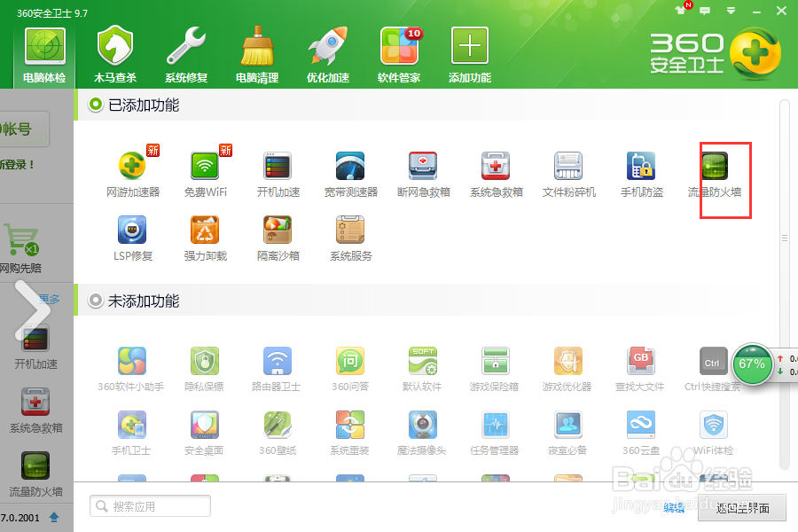The height and width of the screenshot is (532, 798).
Task: Add 360云盘 function
Action: coord(641,433)
